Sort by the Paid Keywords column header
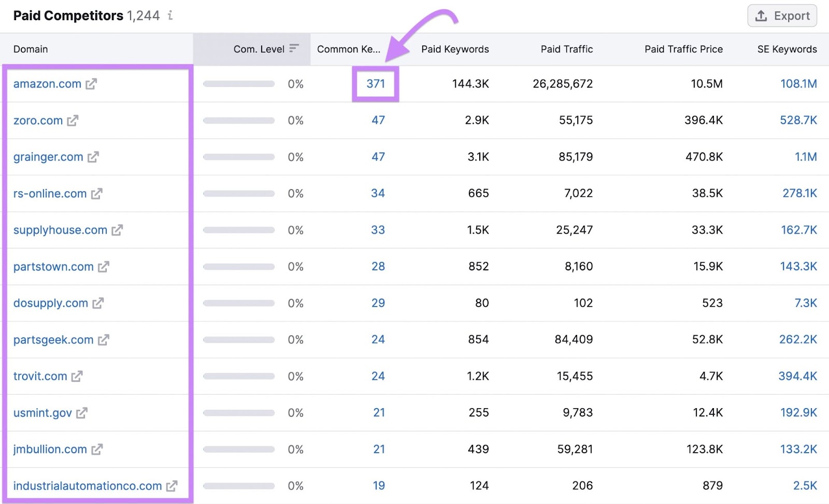 point(454,49)
